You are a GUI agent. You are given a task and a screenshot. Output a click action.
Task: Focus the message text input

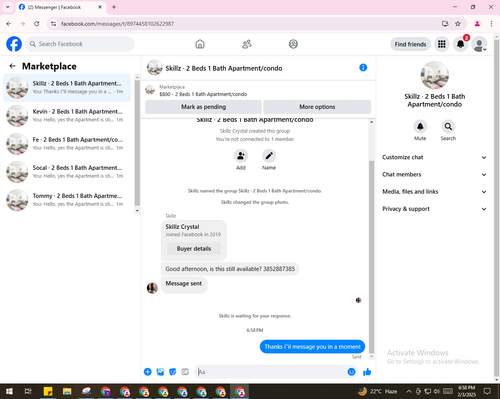(x=271, y=372)
